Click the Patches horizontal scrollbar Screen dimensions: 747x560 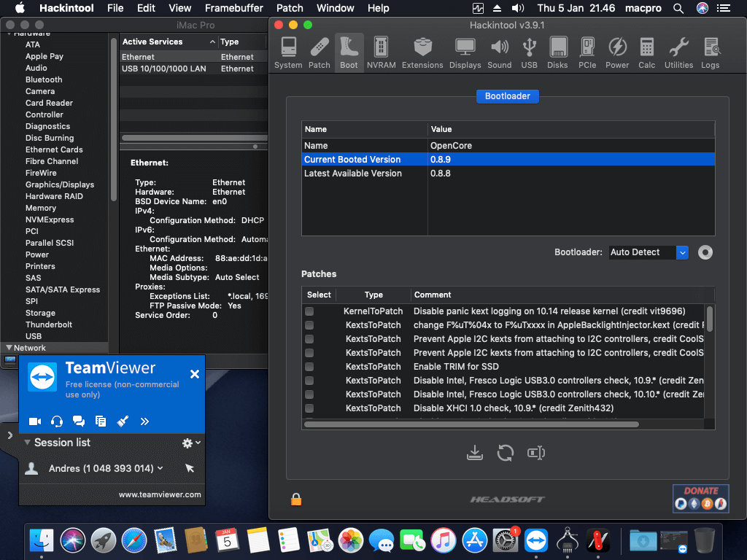[471, 424]
